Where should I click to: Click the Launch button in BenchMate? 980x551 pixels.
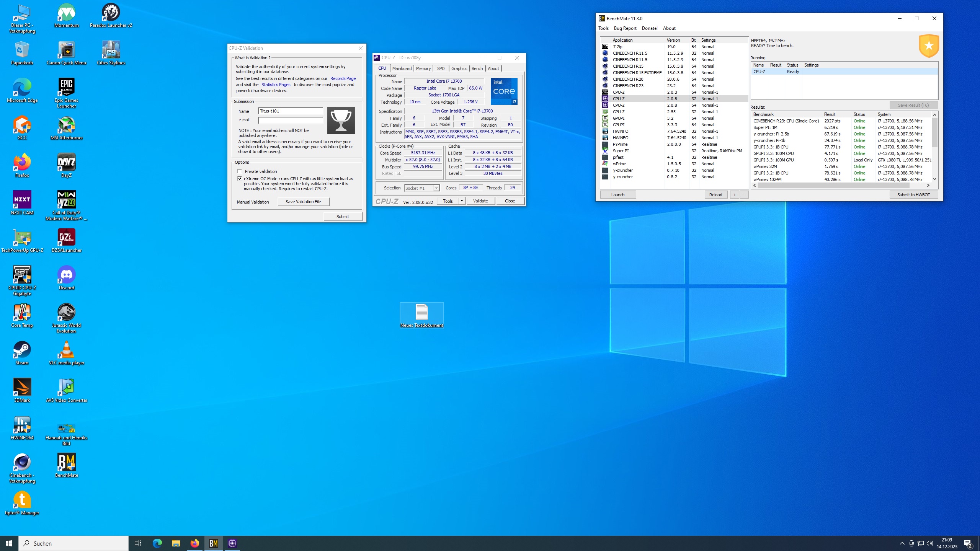click(x=618, y=195)
